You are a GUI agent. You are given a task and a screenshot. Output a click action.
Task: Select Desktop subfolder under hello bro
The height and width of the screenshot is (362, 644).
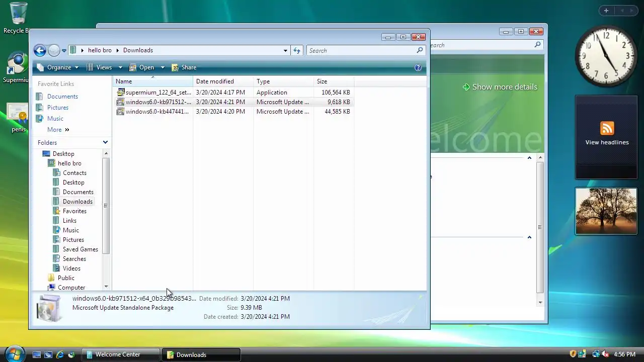(73, 183)
